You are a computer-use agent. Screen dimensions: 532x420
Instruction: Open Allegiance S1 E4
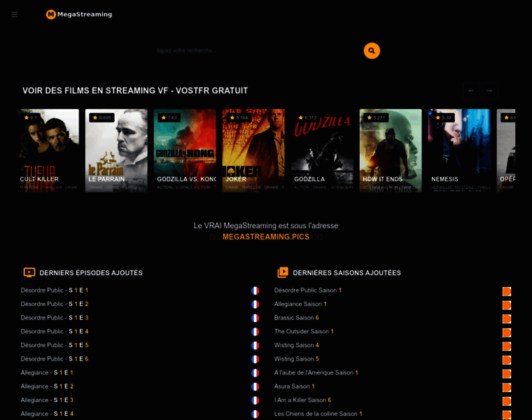(x=47, y=414)
